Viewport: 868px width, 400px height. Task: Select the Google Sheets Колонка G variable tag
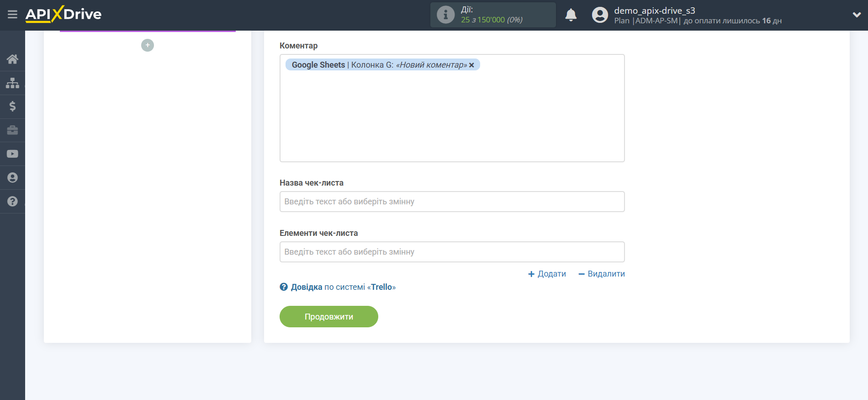[383, 65]
